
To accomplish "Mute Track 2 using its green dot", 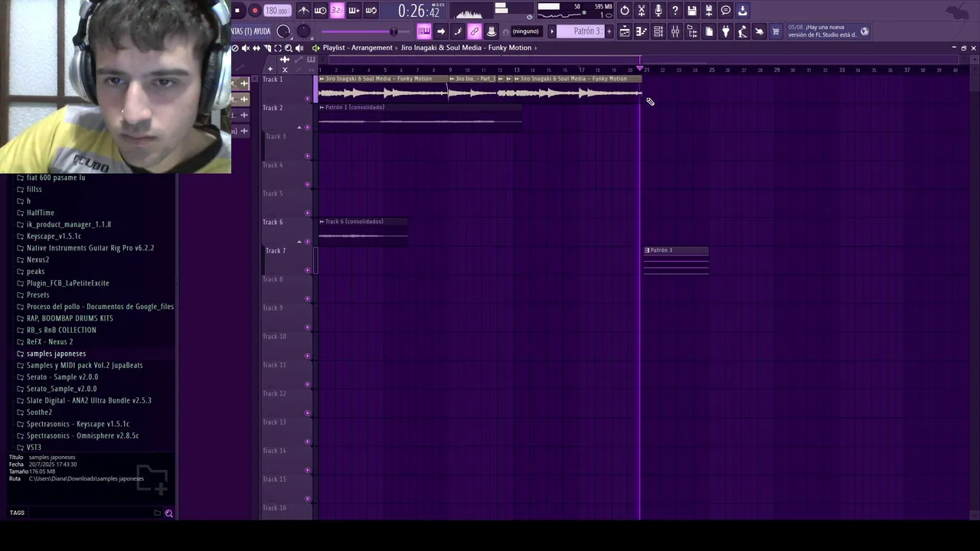I will [x=308, y=127].
